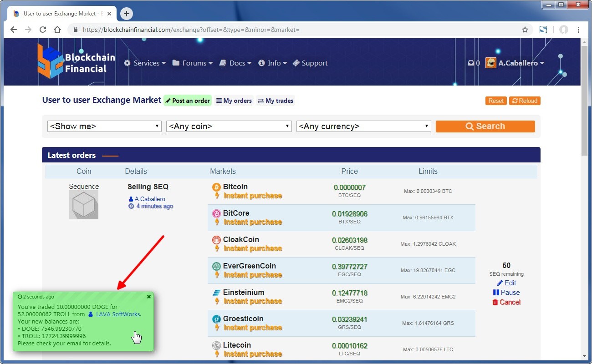The width and height of the screenshot is (592, 364).
Task: Close the green trade notification
Action: tap(149, 297)
